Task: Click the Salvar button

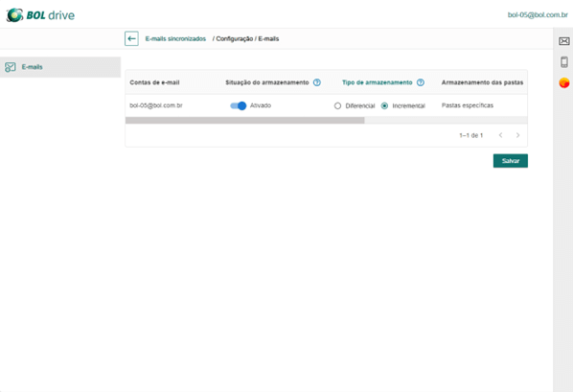Action: click(510, 160)
